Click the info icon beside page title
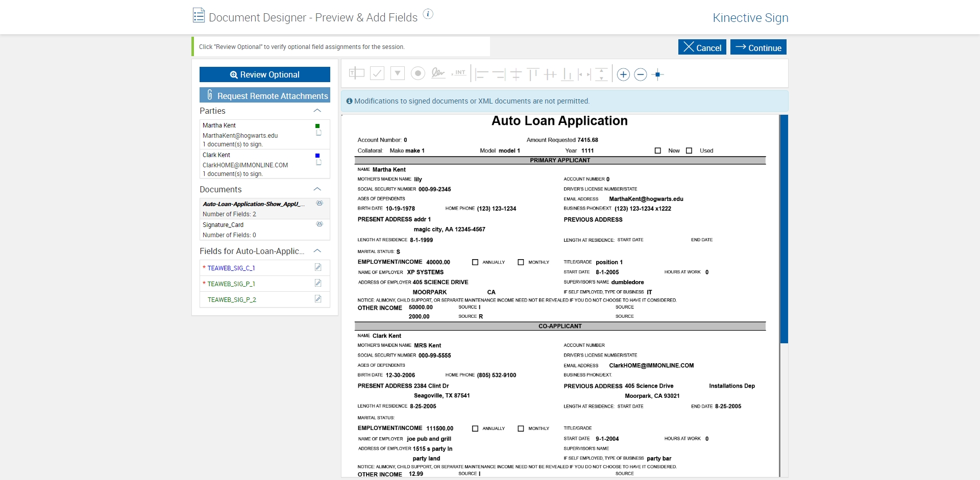This screenshot has height=480, width=980. (428, 14)
